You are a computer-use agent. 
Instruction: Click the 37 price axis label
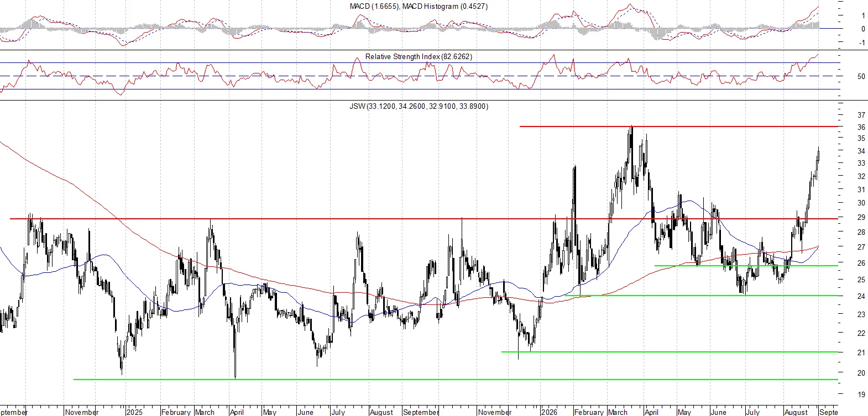point(861,115)
